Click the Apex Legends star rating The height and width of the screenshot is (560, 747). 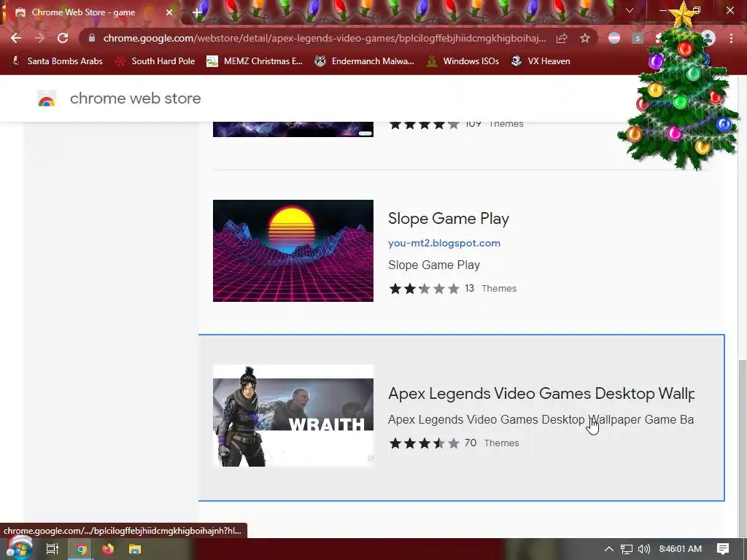pyautogui.click(x=424, y=443)
